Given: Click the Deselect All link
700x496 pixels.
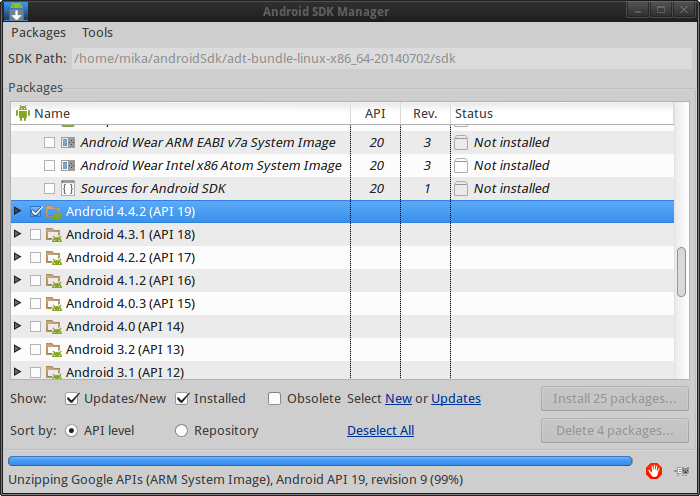Looking at the screenshot, I should coord(380,431).
